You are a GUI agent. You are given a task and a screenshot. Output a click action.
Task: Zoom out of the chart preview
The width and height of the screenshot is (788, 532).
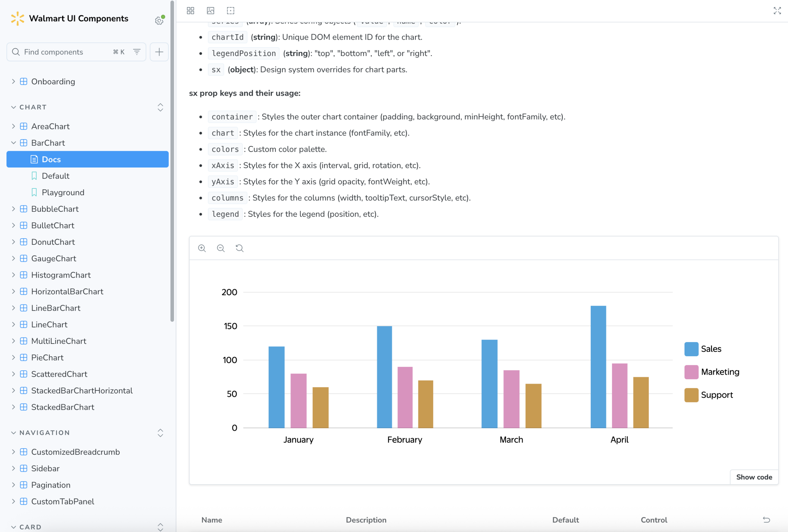221,248
